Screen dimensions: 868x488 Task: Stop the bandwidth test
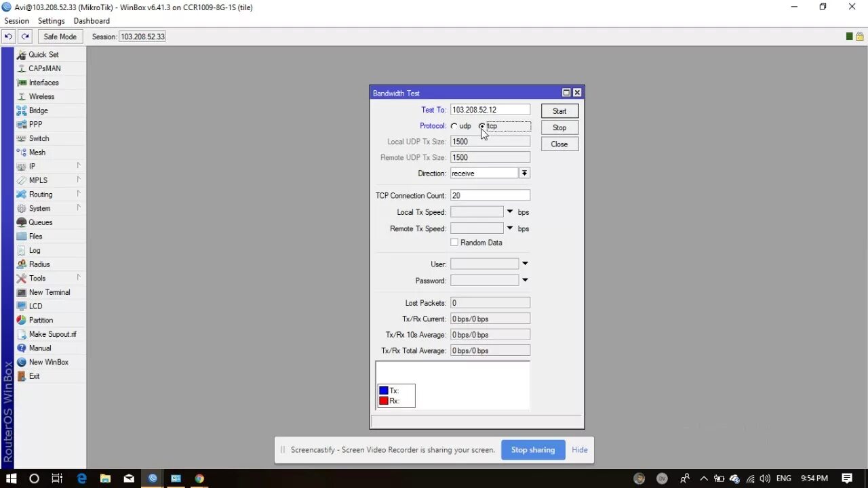pyautogui.click(x=559, y=127)
